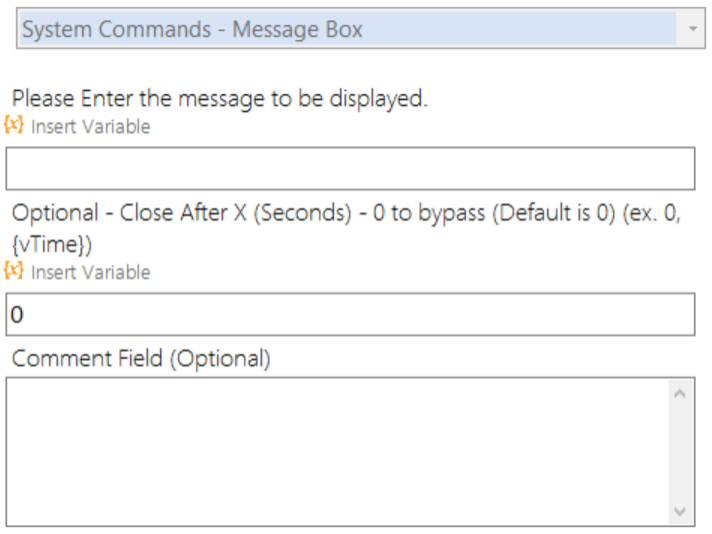Click the (Default is 0) label text
Viewport: 712px width, 534px height.
554,213
